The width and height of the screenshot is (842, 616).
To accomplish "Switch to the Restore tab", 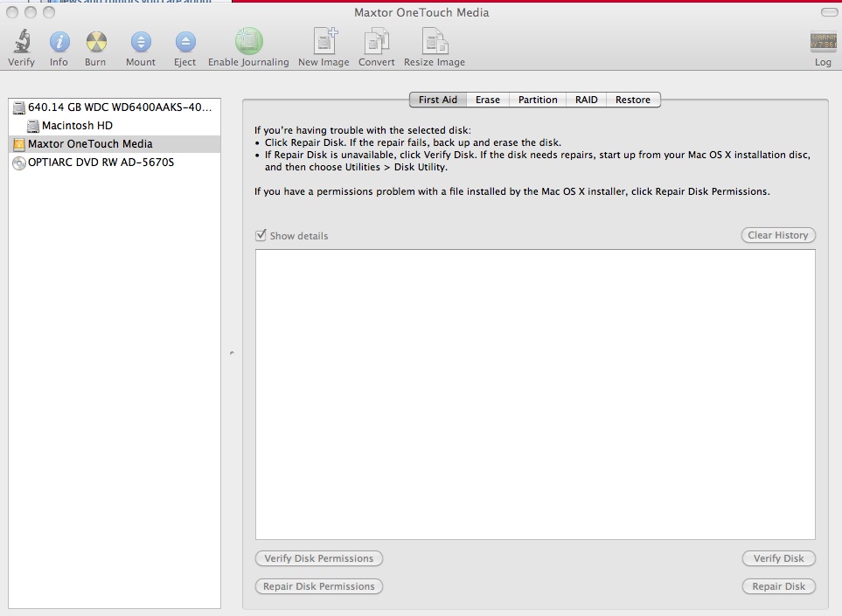I will click(x=633, y=100).
